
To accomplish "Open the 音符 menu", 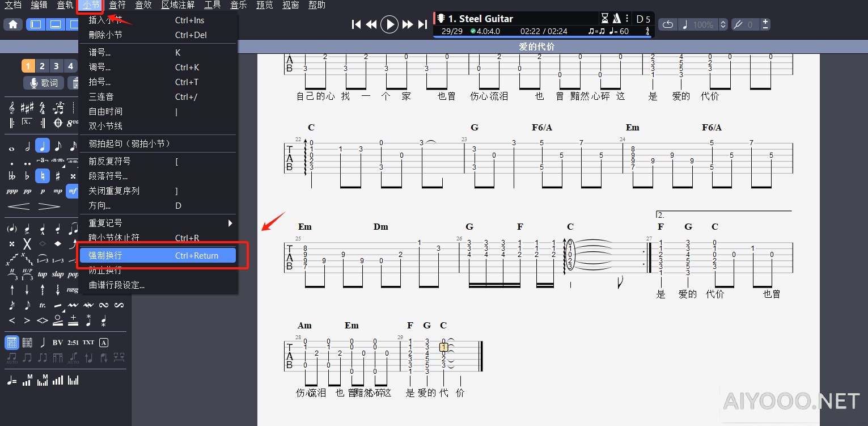I will pyautogui.click(x=117, y=5).
